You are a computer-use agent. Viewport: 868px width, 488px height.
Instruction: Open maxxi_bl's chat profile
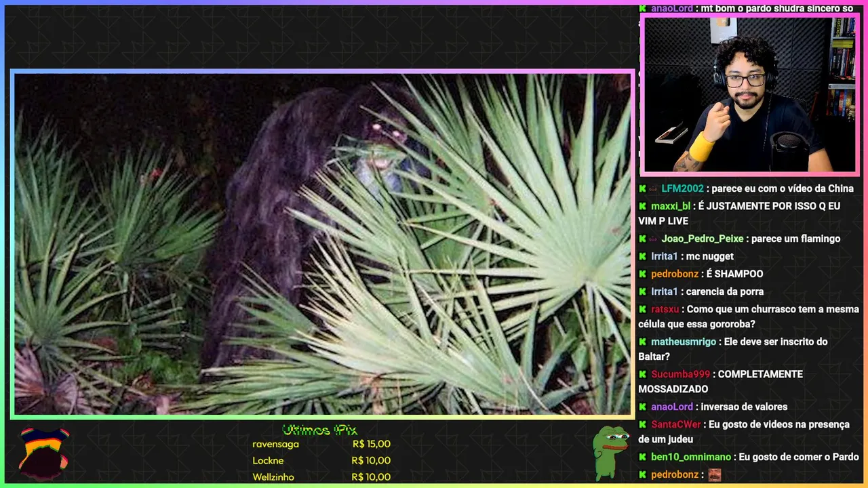[671, 206]
